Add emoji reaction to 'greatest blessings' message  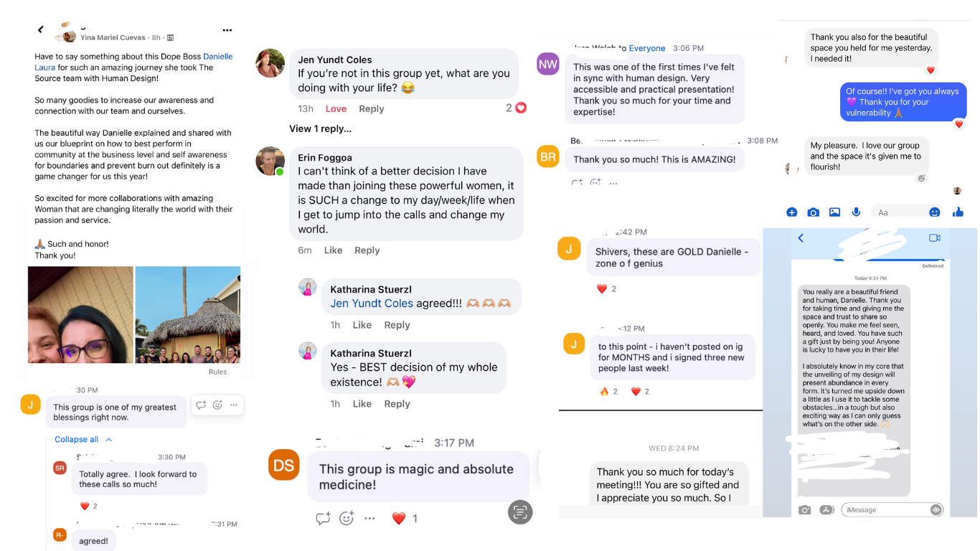pyautogui.click(x=217, y=405)
